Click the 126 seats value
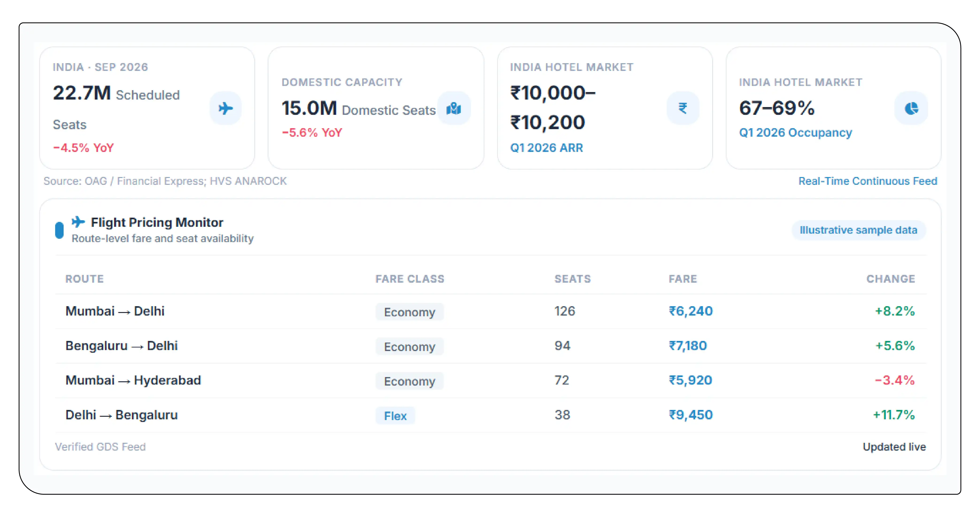Image resolution: width=980 pixels, height=517 pixels. coord(565,311)
